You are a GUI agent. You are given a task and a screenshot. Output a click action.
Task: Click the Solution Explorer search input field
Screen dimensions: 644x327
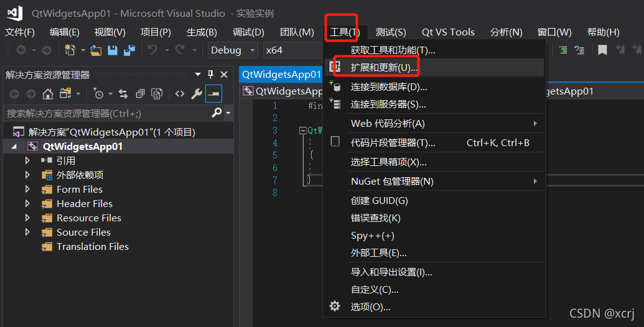(108, 113)
